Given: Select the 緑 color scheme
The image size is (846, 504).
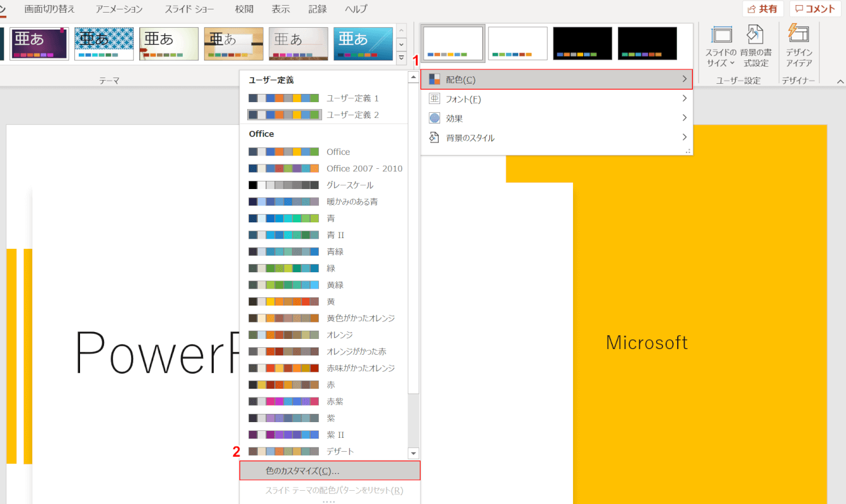Looking at the screenshot, I should 324,268.
